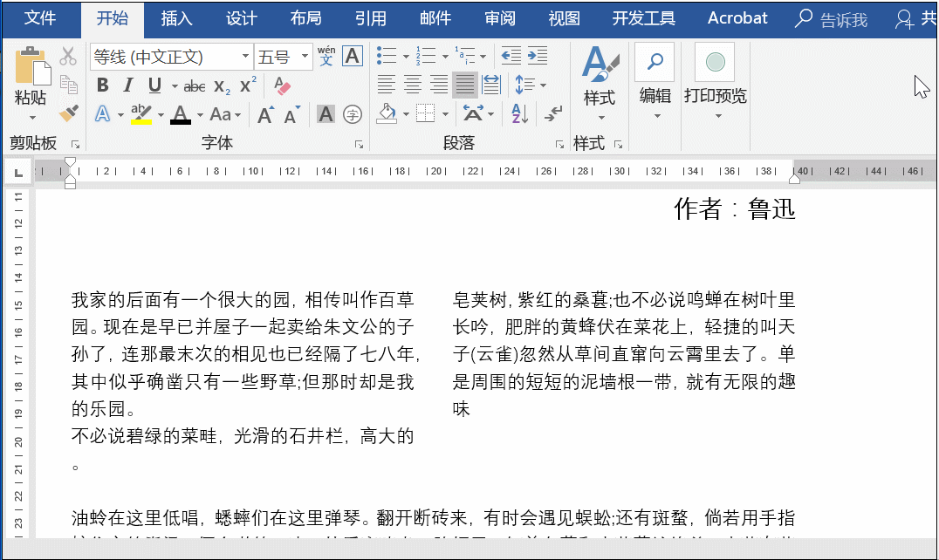Click the 打印预览 button
The height and width of the screenshot is (560, 939).
[715, 83]
